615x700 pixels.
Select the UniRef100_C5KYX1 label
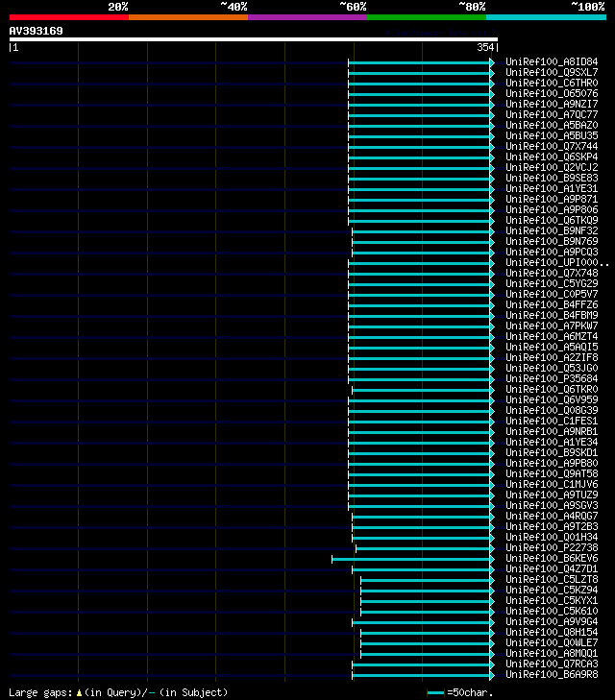[552, 601]
